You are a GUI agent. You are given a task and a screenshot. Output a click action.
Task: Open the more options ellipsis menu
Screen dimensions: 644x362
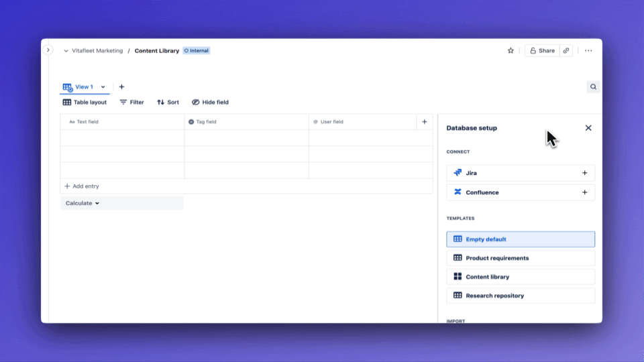[x=588, y=50]
